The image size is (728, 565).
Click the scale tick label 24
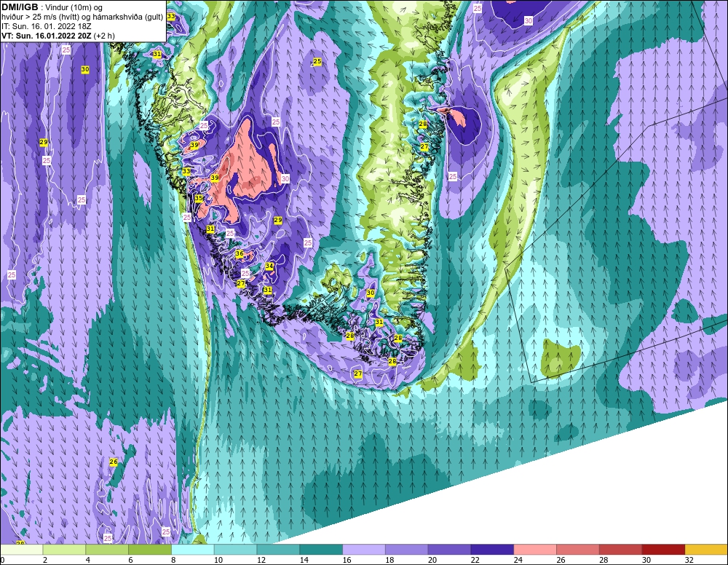click(x=518, y=560)
